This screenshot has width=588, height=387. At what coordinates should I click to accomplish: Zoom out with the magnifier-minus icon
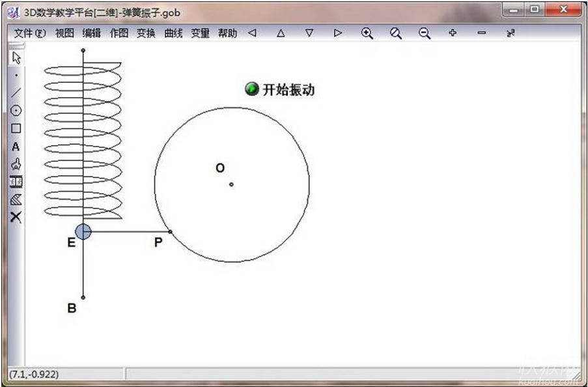[424, 33]
